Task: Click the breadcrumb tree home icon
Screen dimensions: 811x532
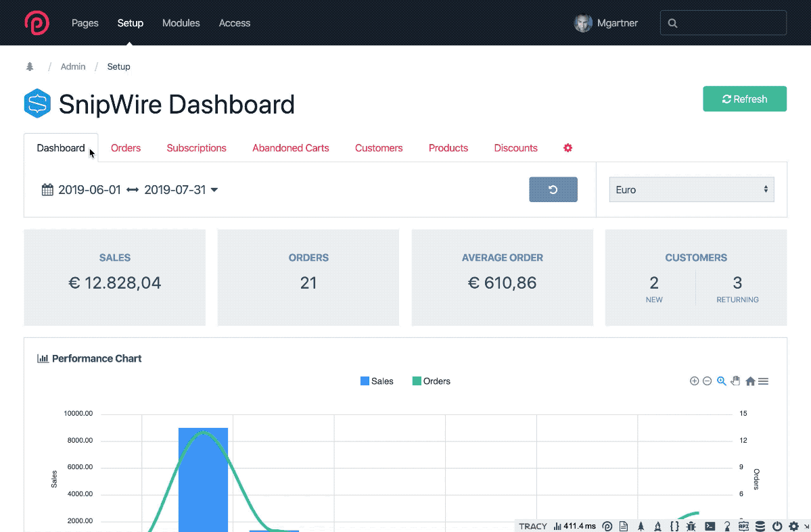Action: tap(30, 67)
